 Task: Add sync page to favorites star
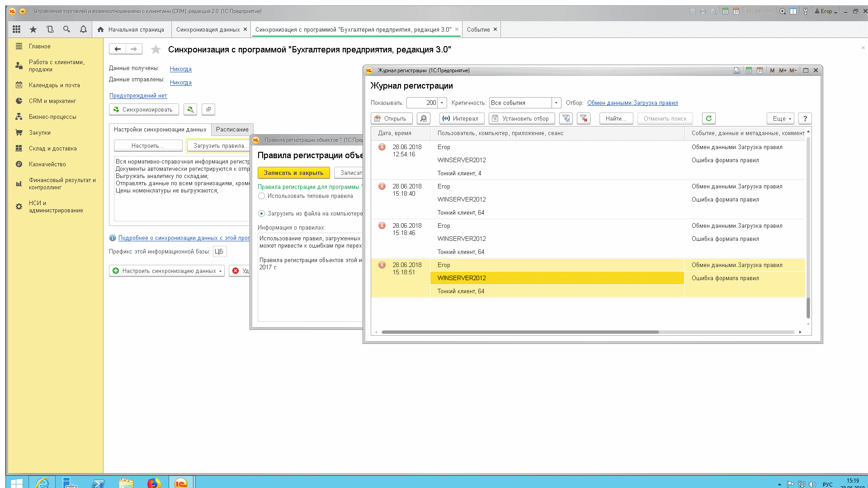pos(156,49)
